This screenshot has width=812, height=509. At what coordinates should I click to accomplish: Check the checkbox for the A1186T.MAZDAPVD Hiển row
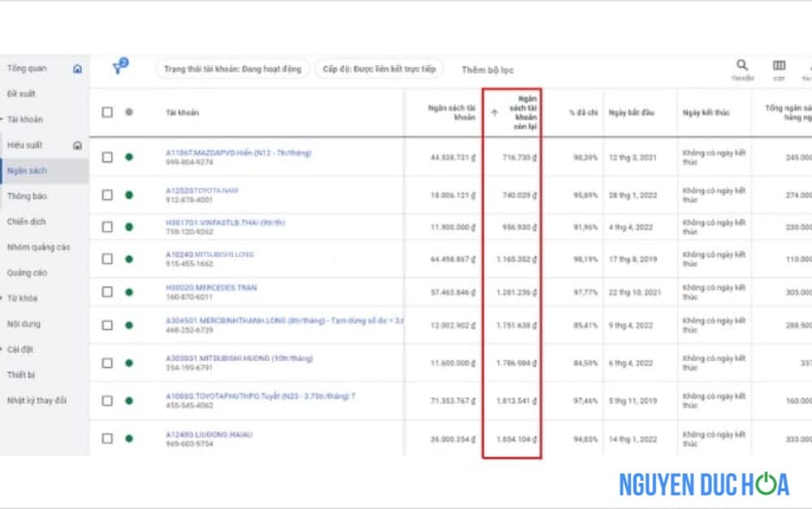[x=106, y=157]
